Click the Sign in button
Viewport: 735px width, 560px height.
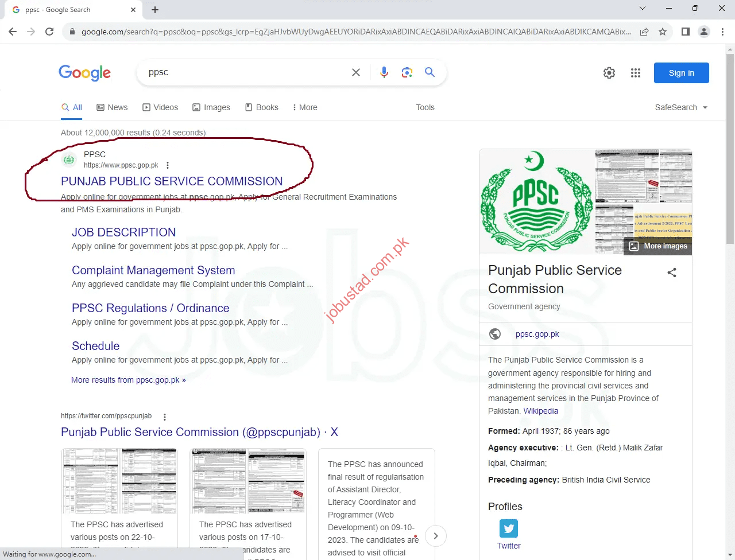(682, 73)
